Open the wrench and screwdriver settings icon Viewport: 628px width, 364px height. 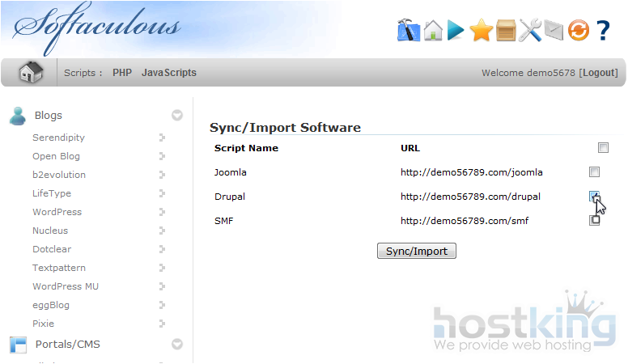point(530,31)
